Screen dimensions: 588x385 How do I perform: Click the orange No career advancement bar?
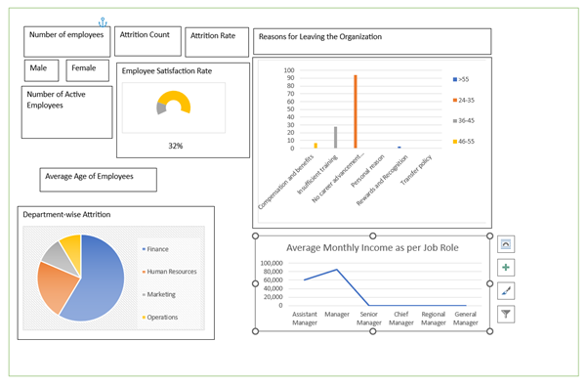[356, 111]
